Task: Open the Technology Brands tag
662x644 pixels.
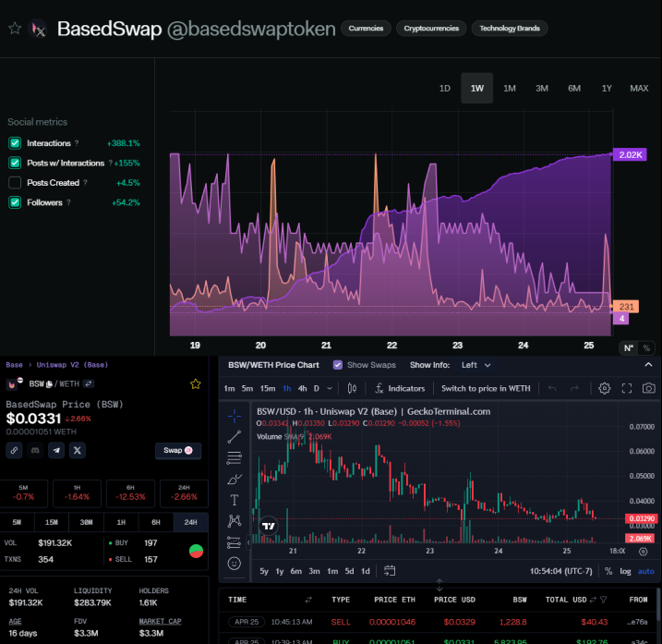Action: (510, 29)
